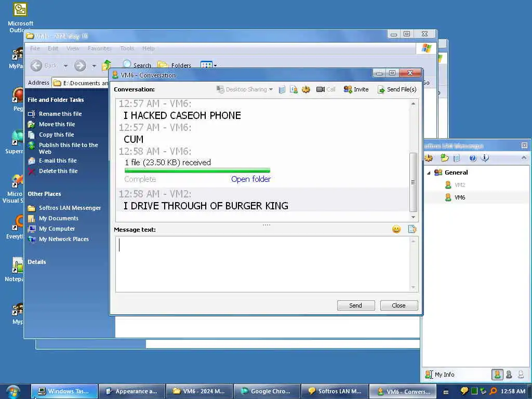This screenshot has height=399, width=532.
Task: Open message history icon in conversation toolbar
Action: click(x=282, y=89)
